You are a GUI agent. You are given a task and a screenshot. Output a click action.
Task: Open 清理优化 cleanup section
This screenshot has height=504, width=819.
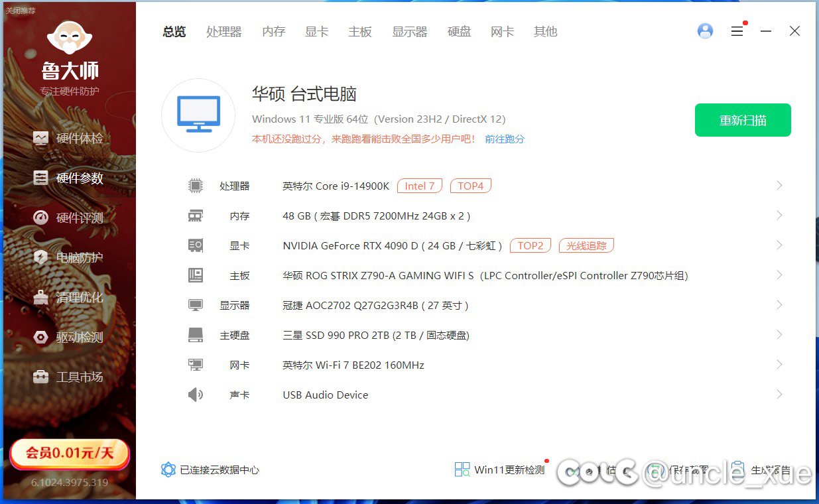(68, 298)
